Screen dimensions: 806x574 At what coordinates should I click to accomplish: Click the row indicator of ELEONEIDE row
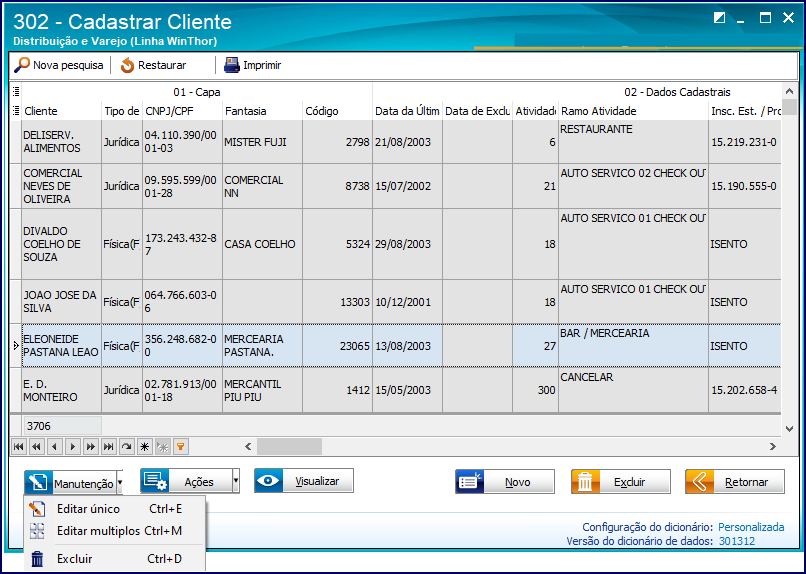coord(16,346)
